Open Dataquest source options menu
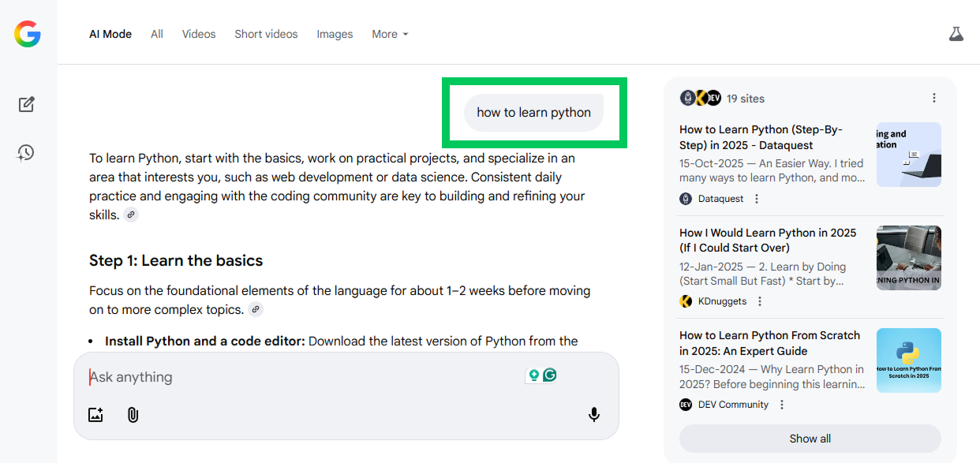The width and height of the screenshot is (980, 463). [x=757, y=199]
